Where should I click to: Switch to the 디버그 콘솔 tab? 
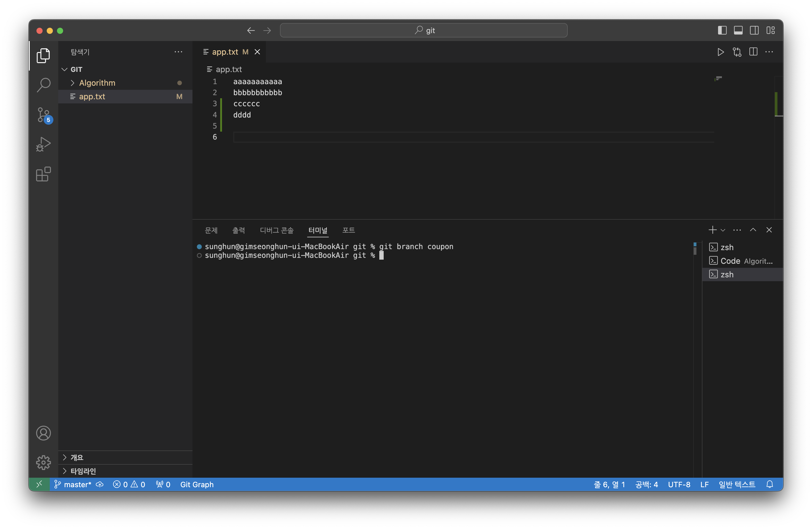(x=276, y=230)
